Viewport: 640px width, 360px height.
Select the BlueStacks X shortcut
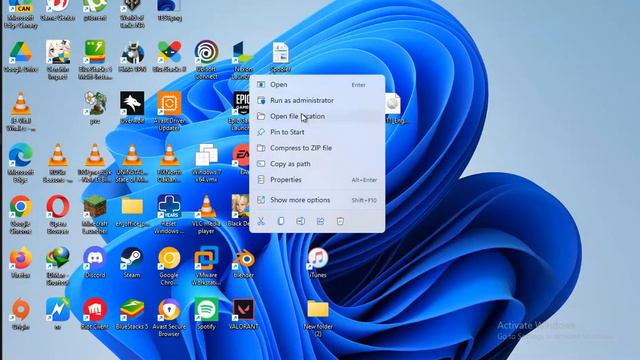point(169,57)
